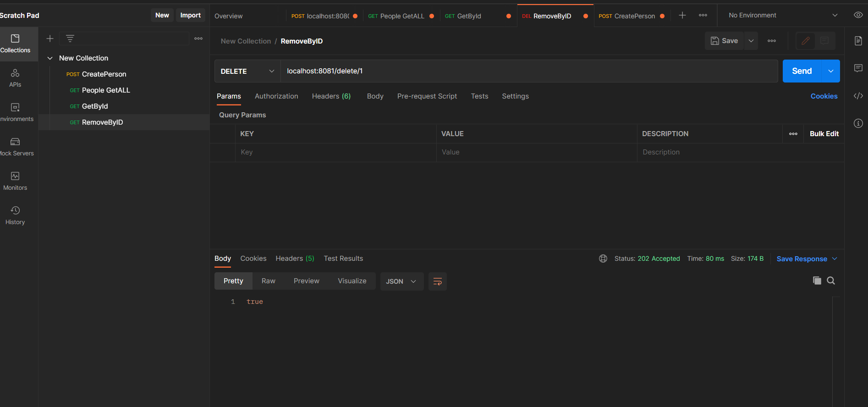Image resolution: width=868 pixels, height=407 pixels.
Task: Click the comment mode icon near Save
Action: point(825,41)
